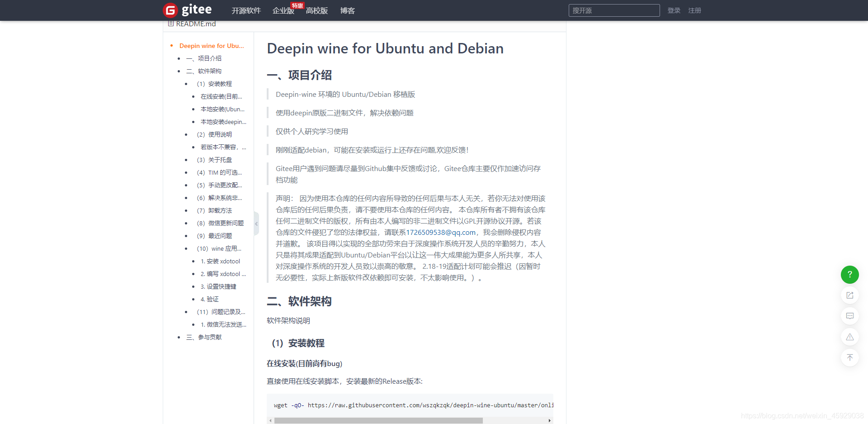Select 3. 设置快捷键 outline entry
The image size is (868, 424).
[218, 286]
